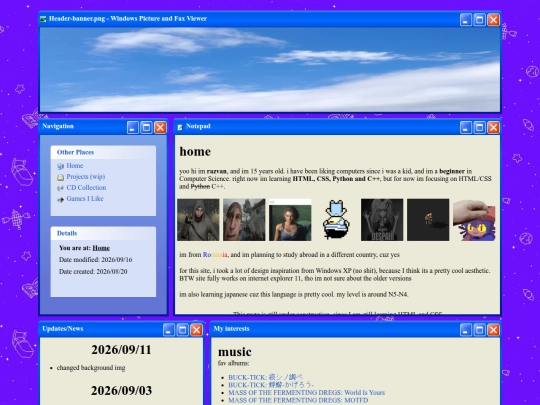Maximize the My interests window
The height and width of the screenshot is (405, 540).
coord(479,330)
